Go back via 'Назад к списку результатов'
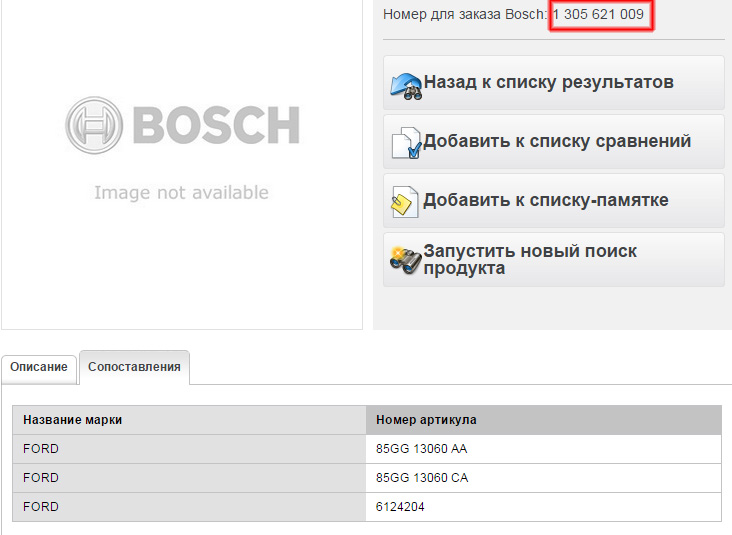This screenshot has height=535, width=732. pos(554,83)
